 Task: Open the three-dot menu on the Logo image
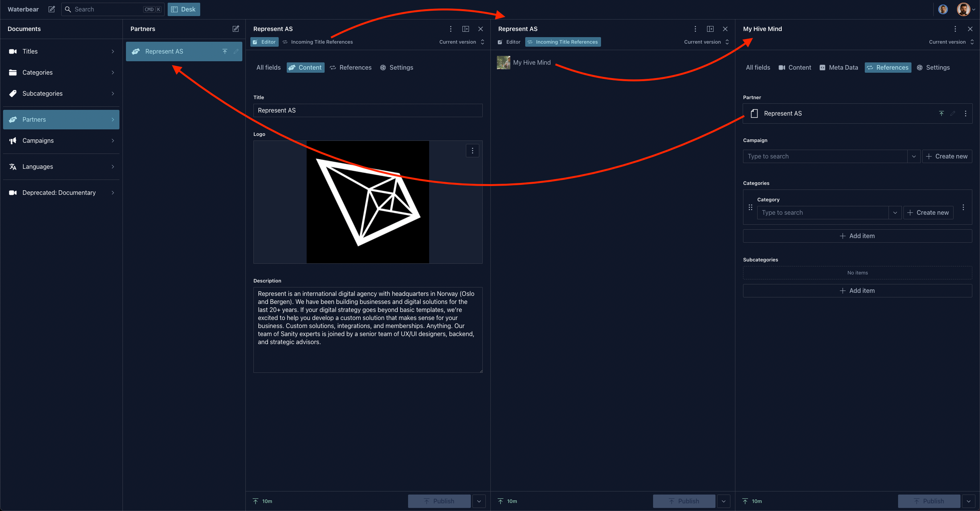coord(472,151)
